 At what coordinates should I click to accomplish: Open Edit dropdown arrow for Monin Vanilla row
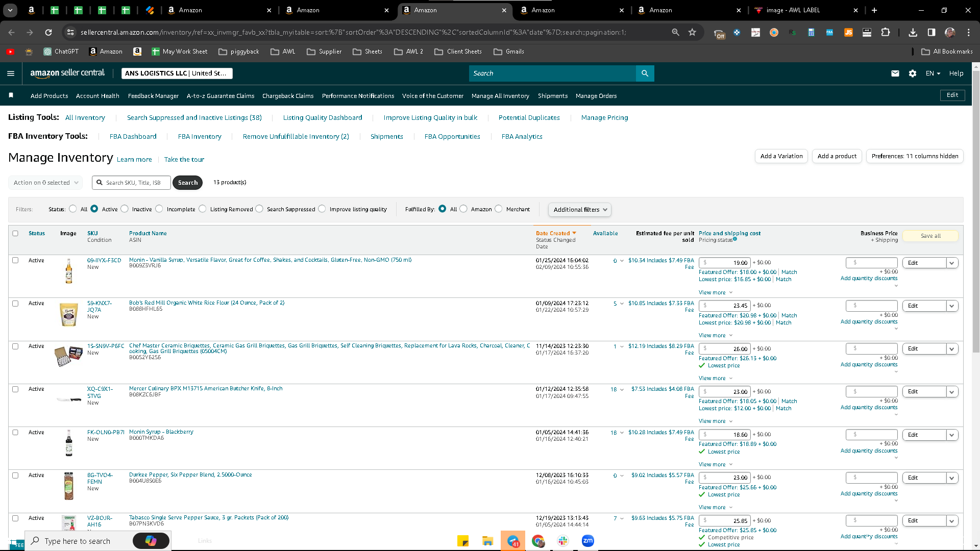click(952, 263)
